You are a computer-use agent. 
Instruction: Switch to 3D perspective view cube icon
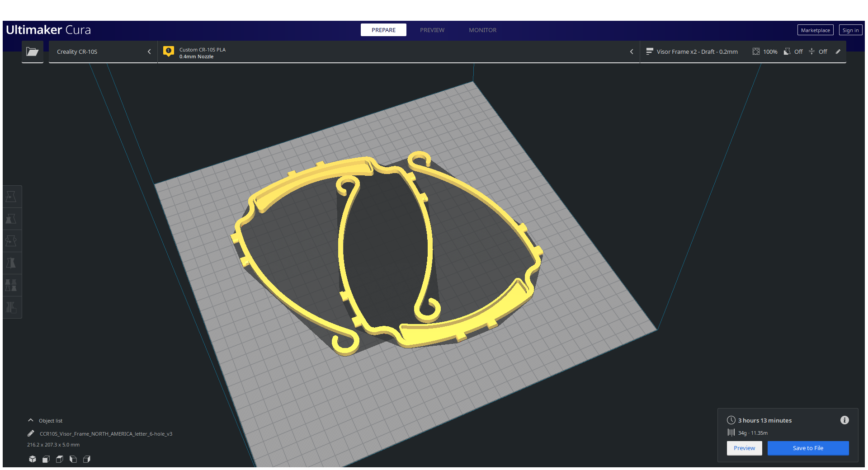click(33, 459)
